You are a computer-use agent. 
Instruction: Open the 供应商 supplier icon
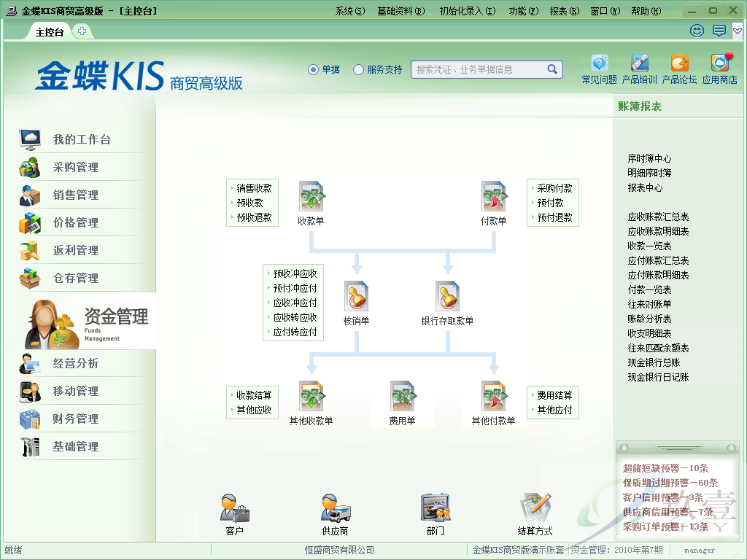coord(336,508)
